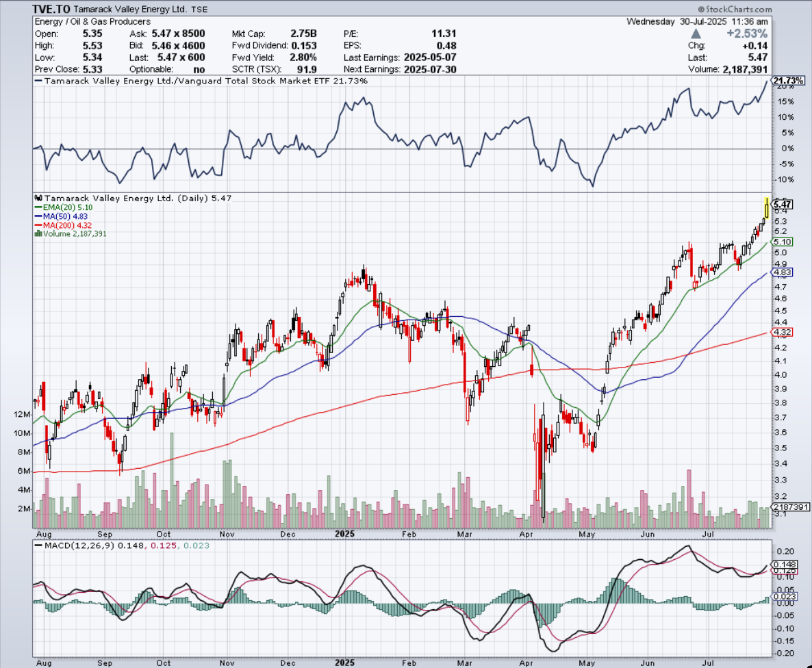This screenshot has height=668, width=812.
Task: Click the Apr label on the price chart axis
Action: (526, 534)
